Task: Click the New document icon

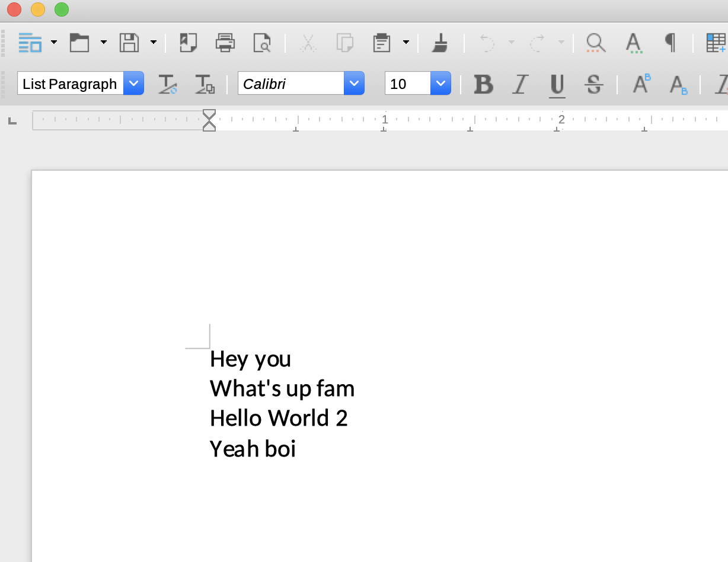Action: [x=30, y=43]
